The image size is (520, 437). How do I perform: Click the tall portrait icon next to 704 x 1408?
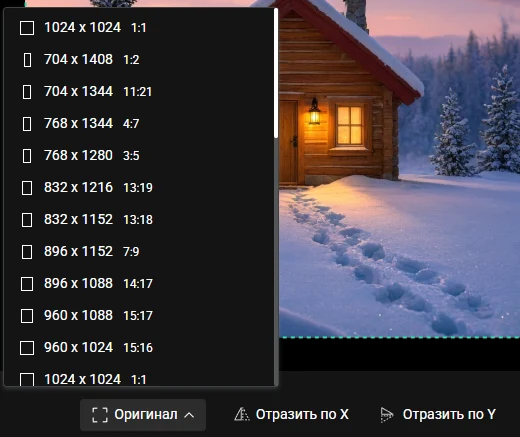[27, 60]
